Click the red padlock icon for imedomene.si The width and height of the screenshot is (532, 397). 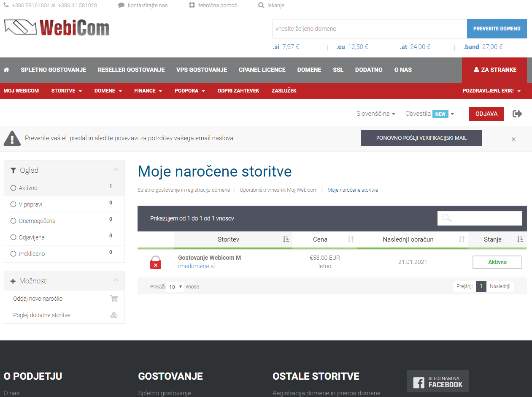tap(156, 262)
